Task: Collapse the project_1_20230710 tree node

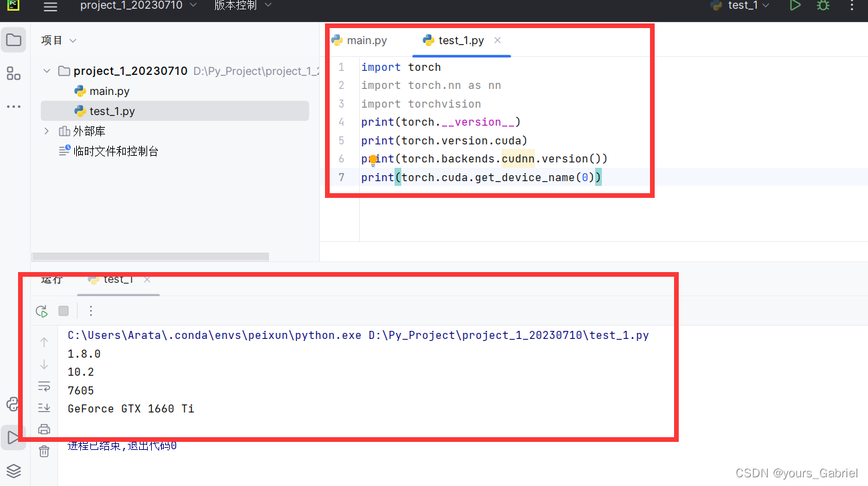Action: tap(47, 71)
